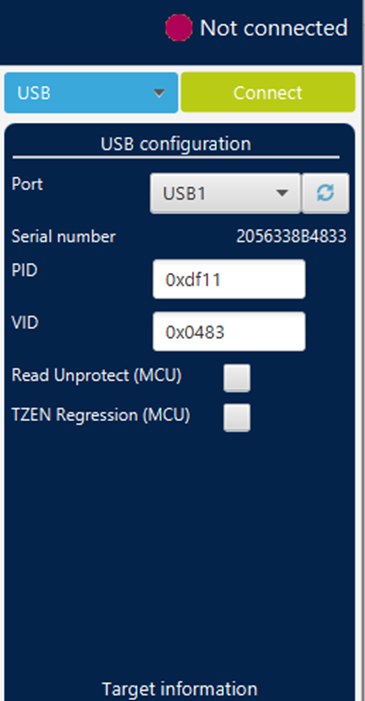Click the refresh ports icon
This screenshot has width=365, height=701.
(x=325, y=193)
